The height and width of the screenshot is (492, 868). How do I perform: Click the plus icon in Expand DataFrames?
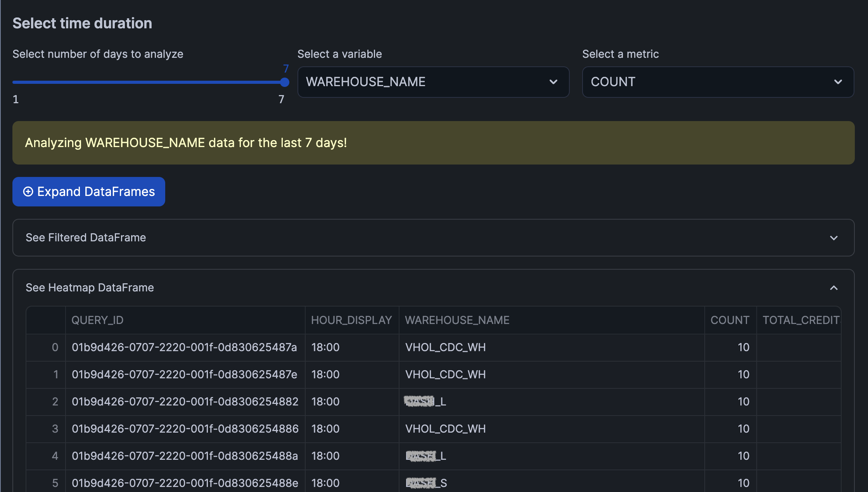click(x=28, y=192)
